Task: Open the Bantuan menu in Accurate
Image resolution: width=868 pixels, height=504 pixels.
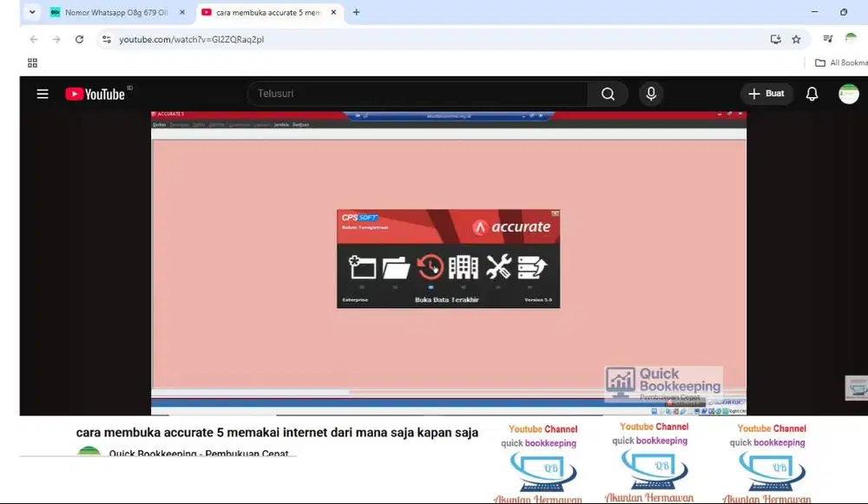Action: pos(300,125)
